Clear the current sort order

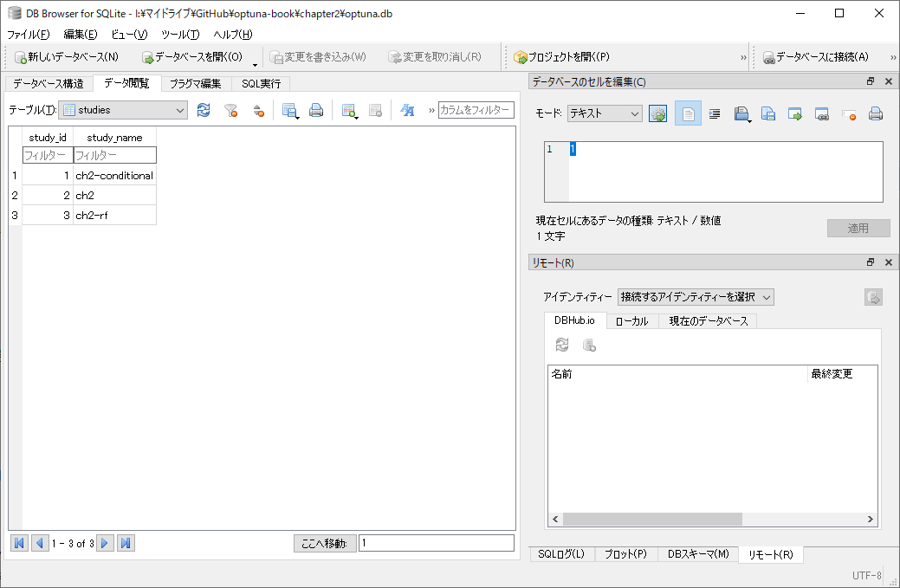pos(259,111)
